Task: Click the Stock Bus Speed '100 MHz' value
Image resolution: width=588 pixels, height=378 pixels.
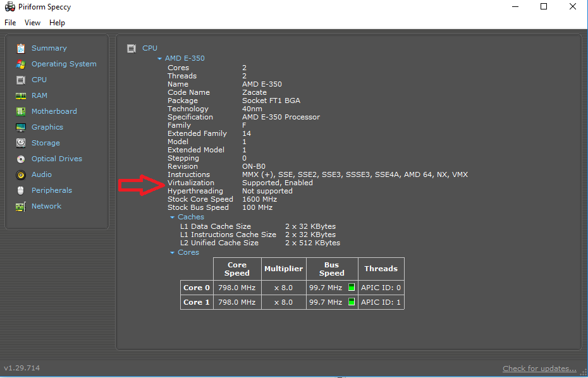Action: pyautogui.click(x=257, y=207)
